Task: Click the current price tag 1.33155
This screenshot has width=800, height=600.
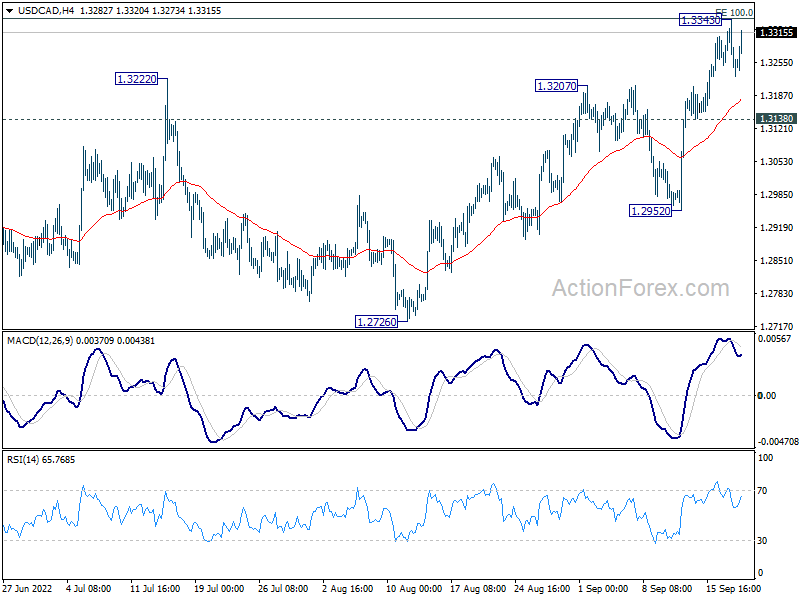Action: [777, 33]
